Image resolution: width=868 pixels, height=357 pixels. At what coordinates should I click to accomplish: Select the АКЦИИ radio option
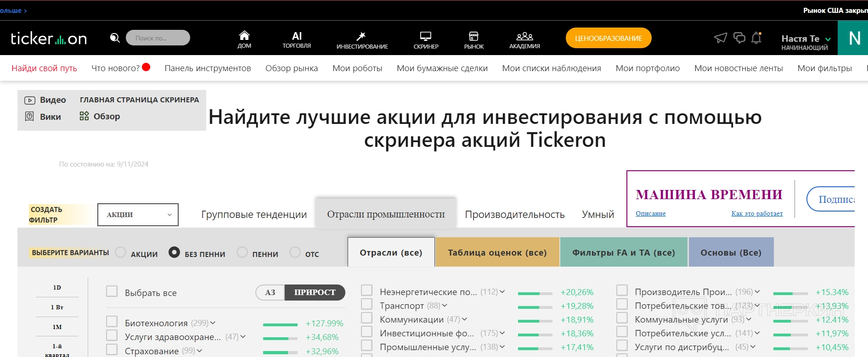coord(121,252)
